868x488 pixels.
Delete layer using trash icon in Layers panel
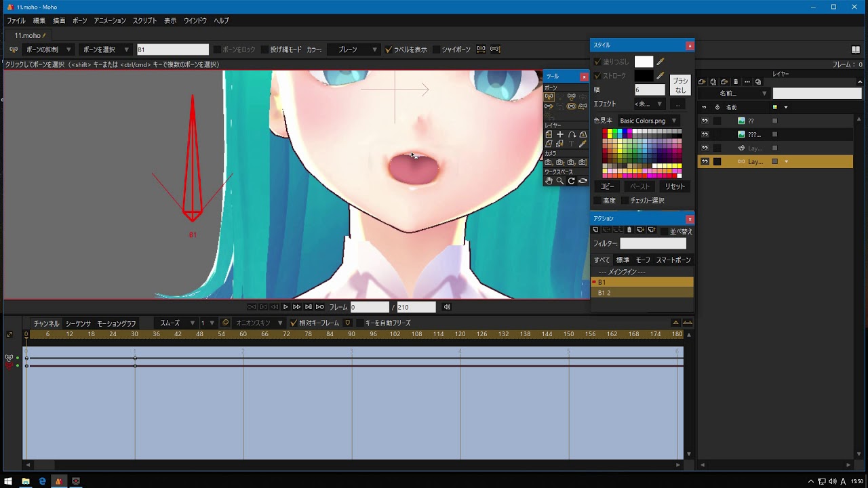tap(736, 82)
